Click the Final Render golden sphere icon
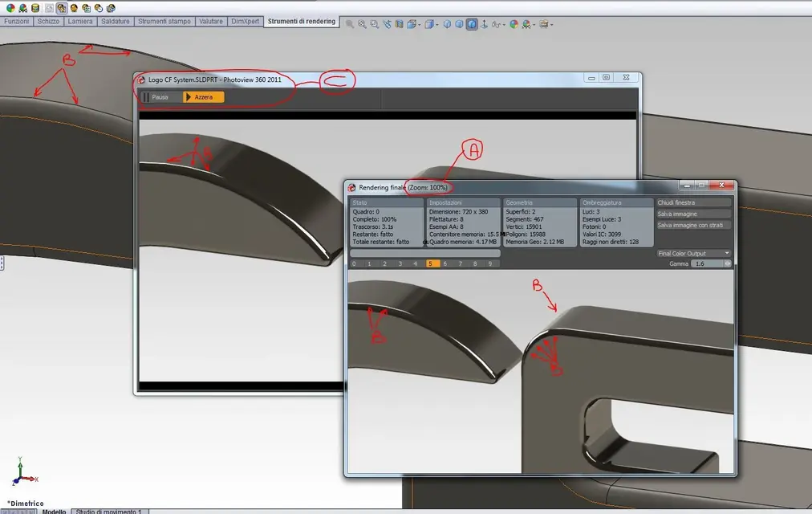Viewport: 812px width, 514px height. pyautogui.click(x=74, y=8)
